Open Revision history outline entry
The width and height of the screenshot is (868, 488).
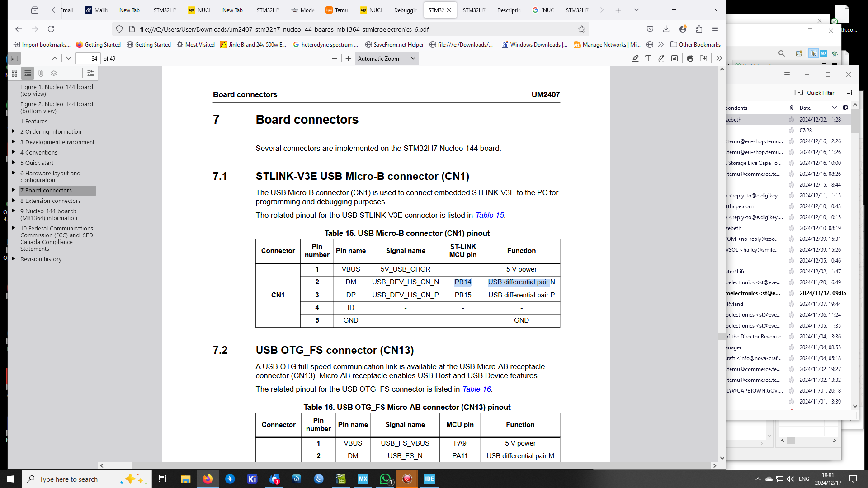(41, 259)
